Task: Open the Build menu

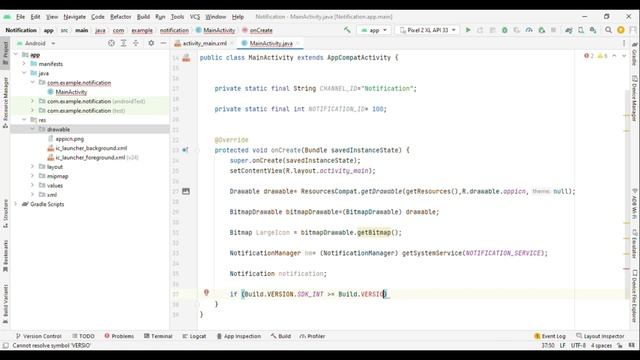Action: click(143, 17)
